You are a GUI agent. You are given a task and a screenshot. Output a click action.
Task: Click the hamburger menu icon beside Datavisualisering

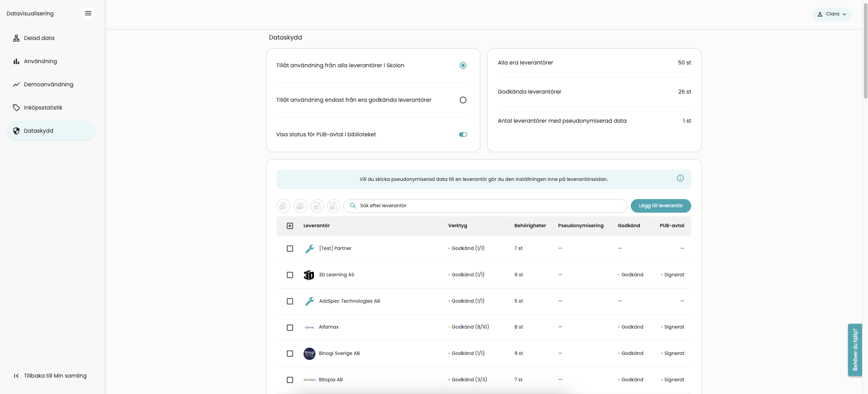pos(88,13)
